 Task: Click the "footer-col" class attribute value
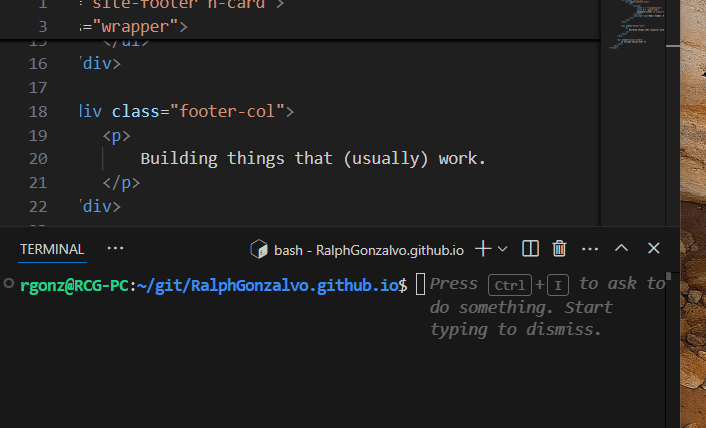click(229, 111)
